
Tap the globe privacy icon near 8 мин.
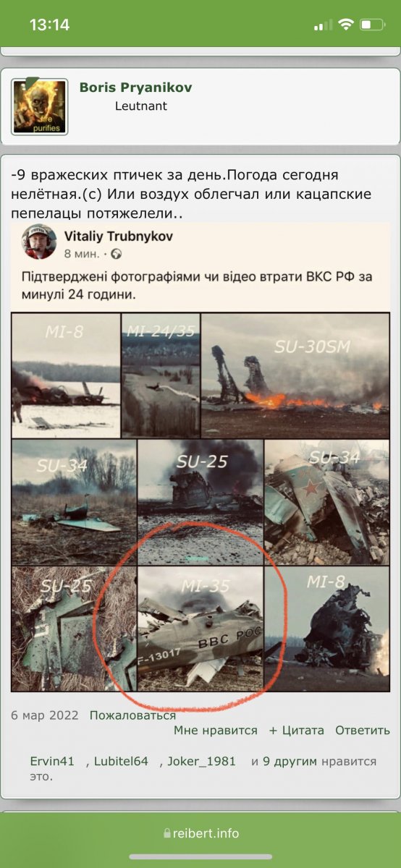point(117,254)
